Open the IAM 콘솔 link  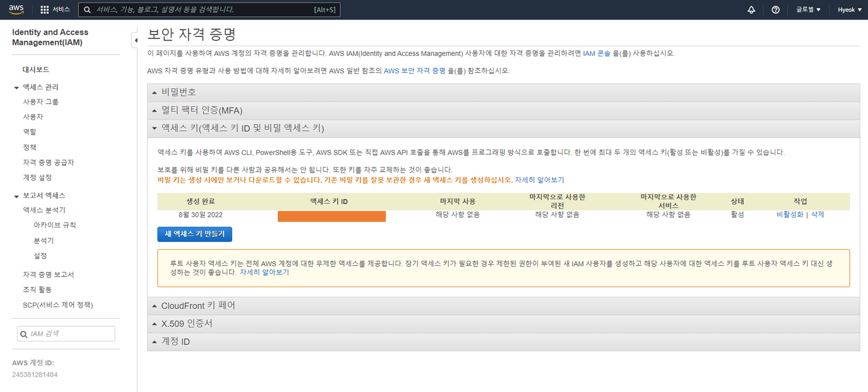597,53
